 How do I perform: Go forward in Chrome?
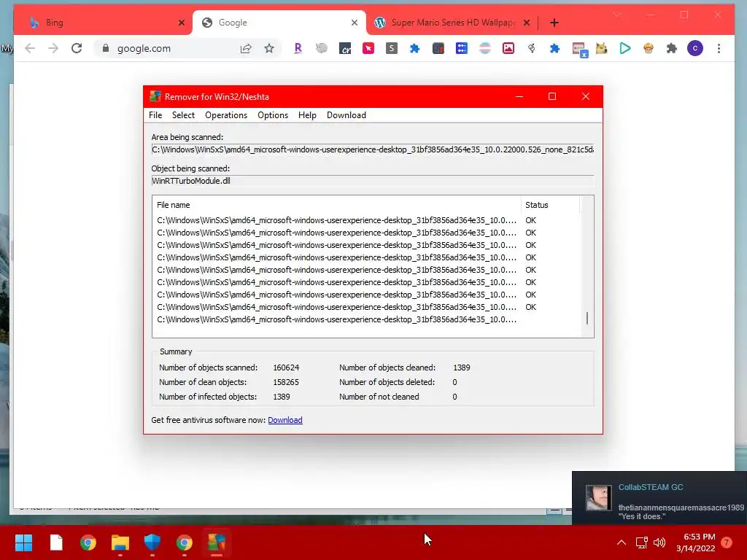pyautogui.click(x=53, y=48)
